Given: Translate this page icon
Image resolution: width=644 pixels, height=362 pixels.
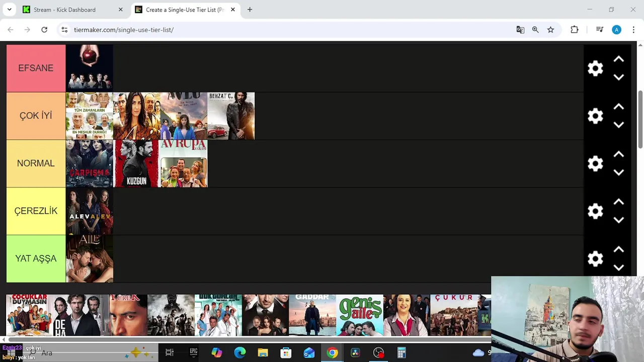Looking at the screenshot, I should coord(520,30).
